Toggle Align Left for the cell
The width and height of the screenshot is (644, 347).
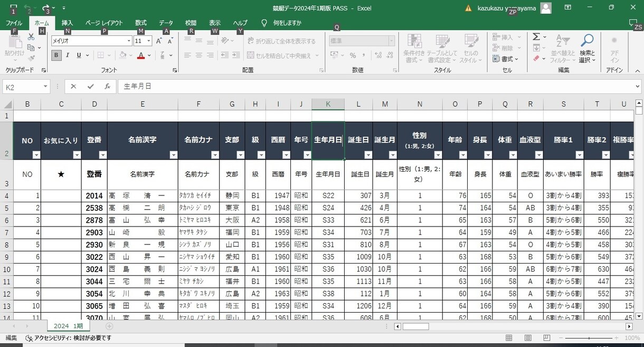188,55
